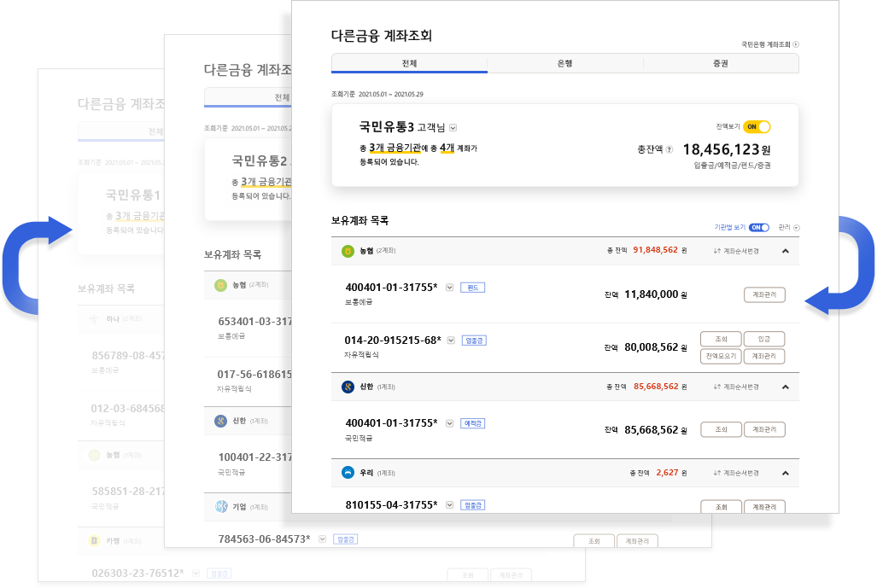Click 계좌관리 for the 11,840,000 원 account

coord(764,294)
